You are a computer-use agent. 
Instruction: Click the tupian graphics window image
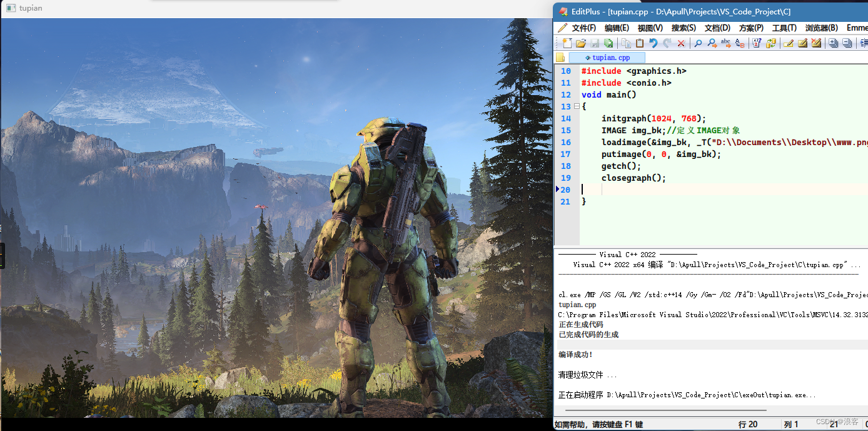[276, 218]
